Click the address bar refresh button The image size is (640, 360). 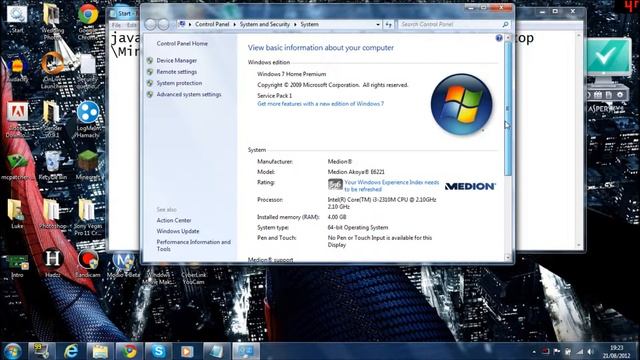pyautogui.click(x=389, y=25)
